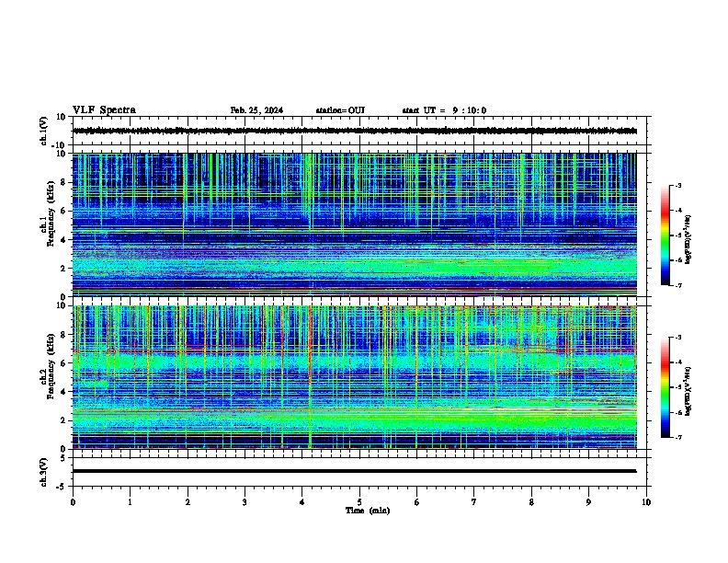Screen dimensions: 728x563
Task: Click the ch.2 spectrogram color bar
Action: tap(665, 387)
